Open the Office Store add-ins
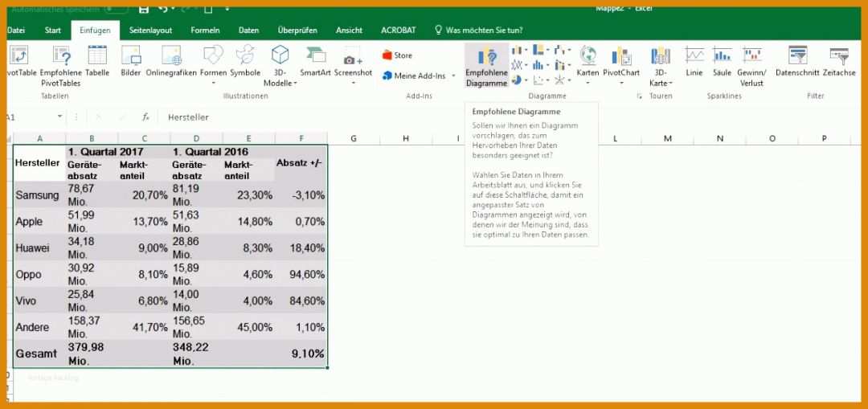Image resolution: width=868 pixels, height=409 pixels. point(398,55)
